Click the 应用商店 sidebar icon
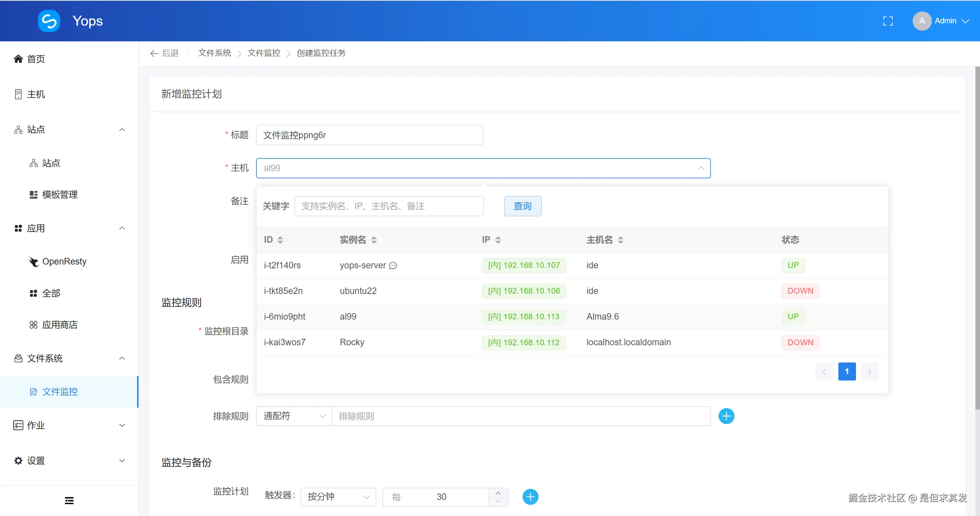The image size is (980, 516). 33,324
